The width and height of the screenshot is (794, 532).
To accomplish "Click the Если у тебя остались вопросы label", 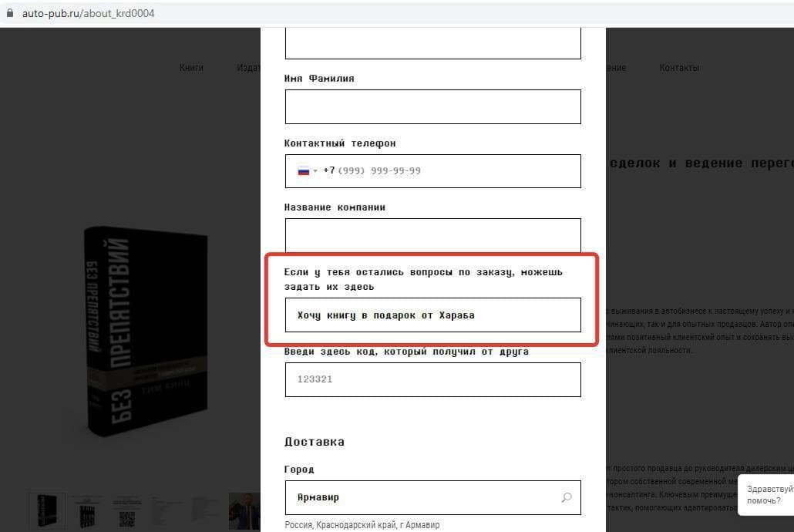I will click(423, 279).
